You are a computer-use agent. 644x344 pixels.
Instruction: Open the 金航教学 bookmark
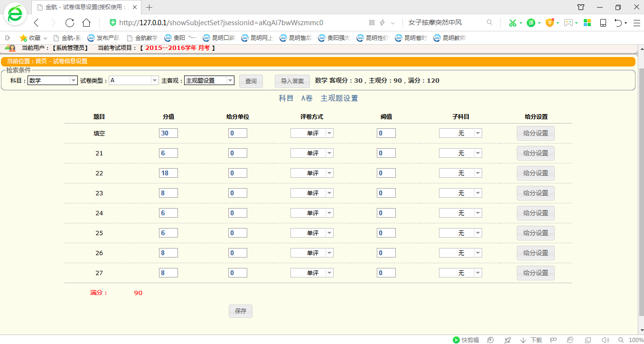point(142,38)
